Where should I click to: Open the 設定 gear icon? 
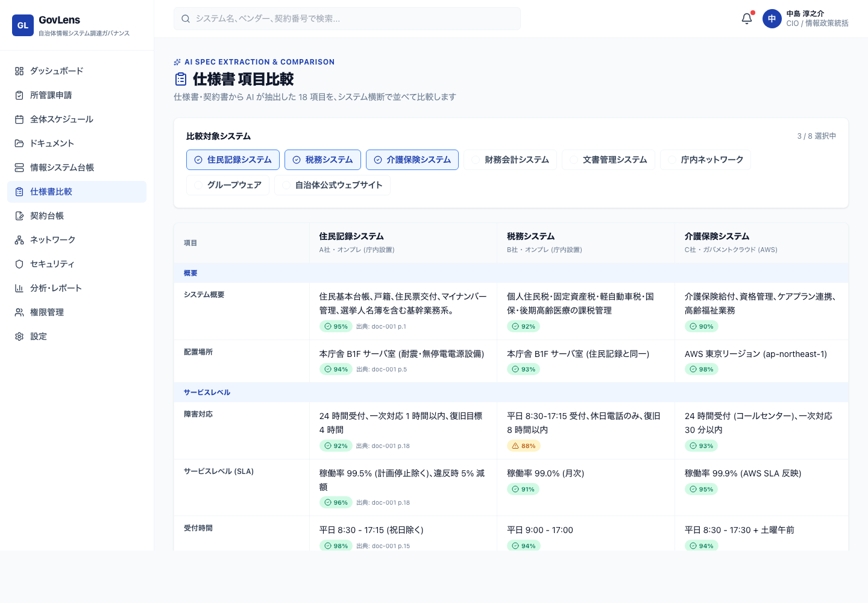click(x=19, y=336)
